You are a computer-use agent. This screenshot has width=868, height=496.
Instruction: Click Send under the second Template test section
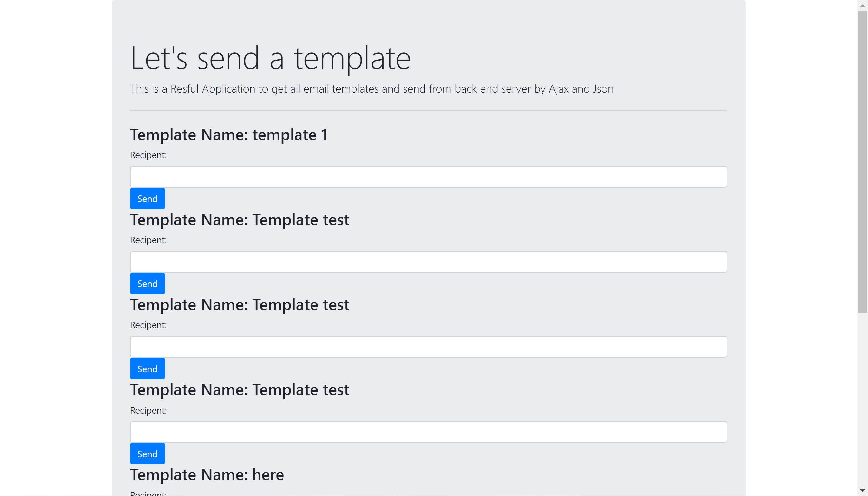147,368
